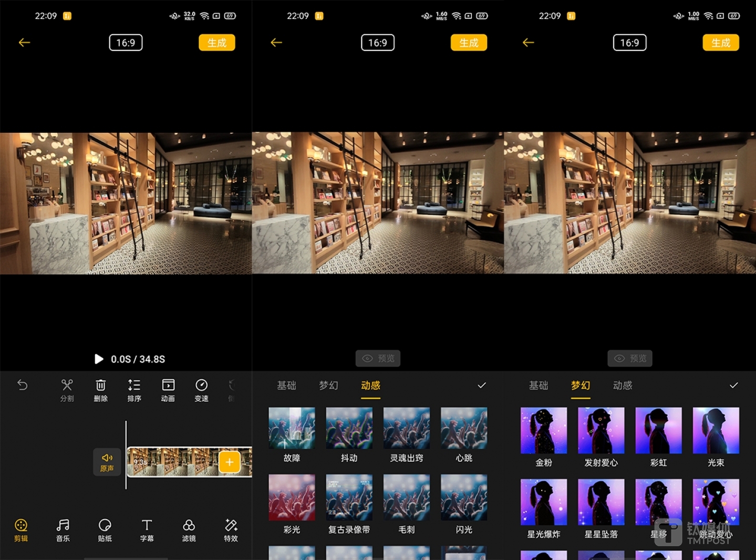
Task: Apply the 故障 glitch effect thumbnail
Action: tap(292, 428)
